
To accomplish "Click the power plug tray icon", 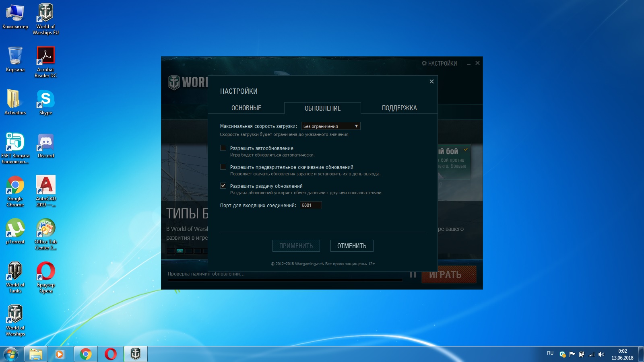I will pyautogui.click(x=582, y=354).
